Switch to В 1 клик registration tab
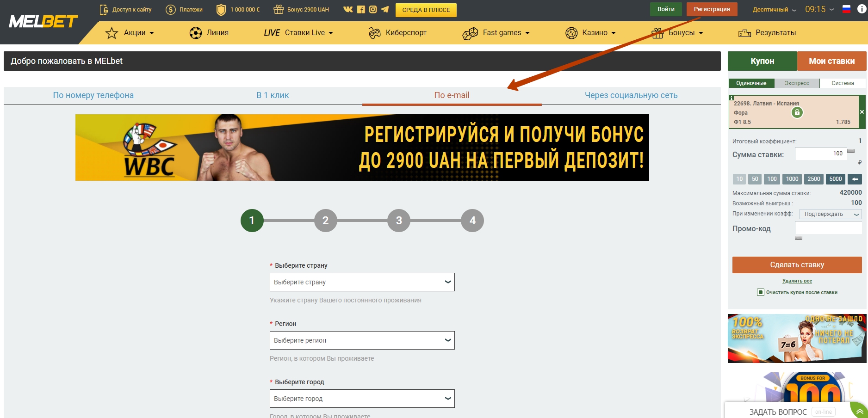This screenshot has width=868, height=418. click(x=273, y=95)
